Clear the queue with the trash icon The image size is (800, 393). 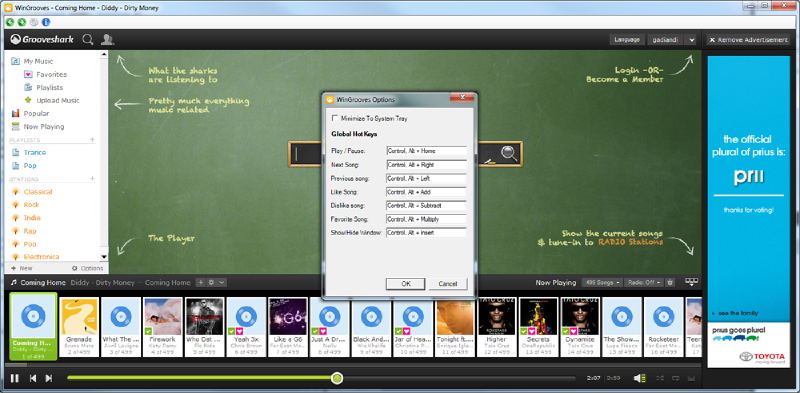tap(670, 282)
